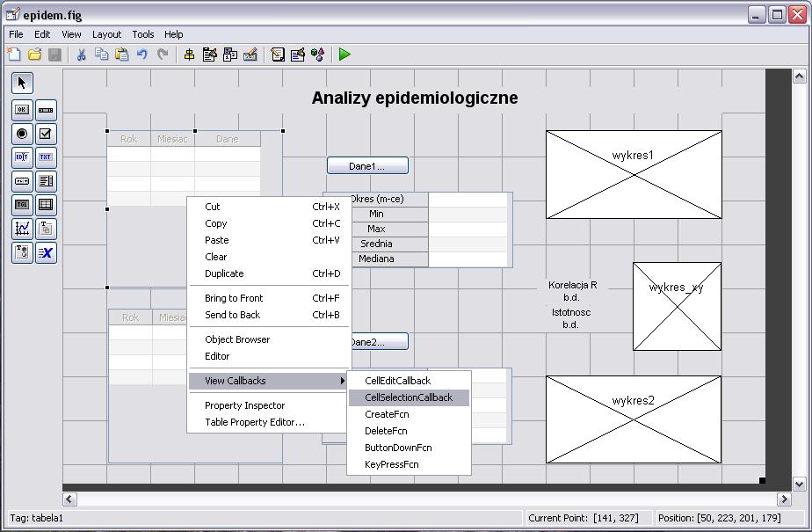
Task: Open the Tools menu
Action: click(x=143, y=34)
